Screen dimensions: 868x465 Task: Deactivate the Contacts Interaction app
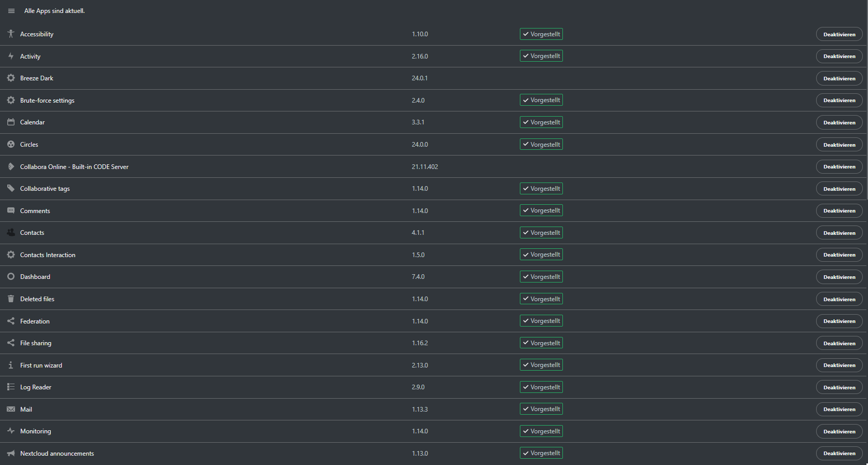(839, 255)
